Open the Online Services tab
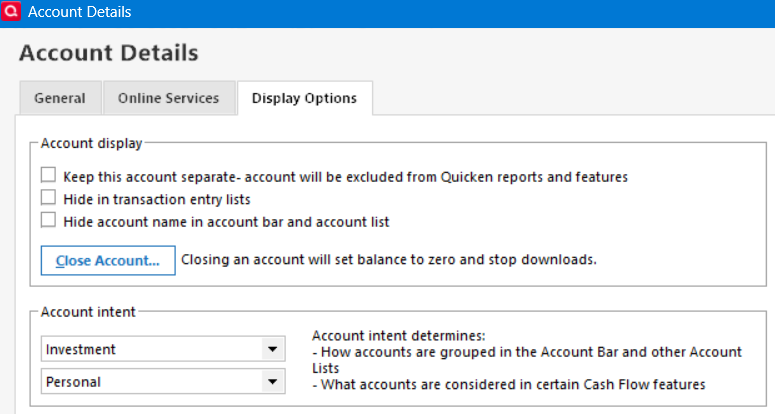Viewport: 775px width, 414px height. click(169, 98)
